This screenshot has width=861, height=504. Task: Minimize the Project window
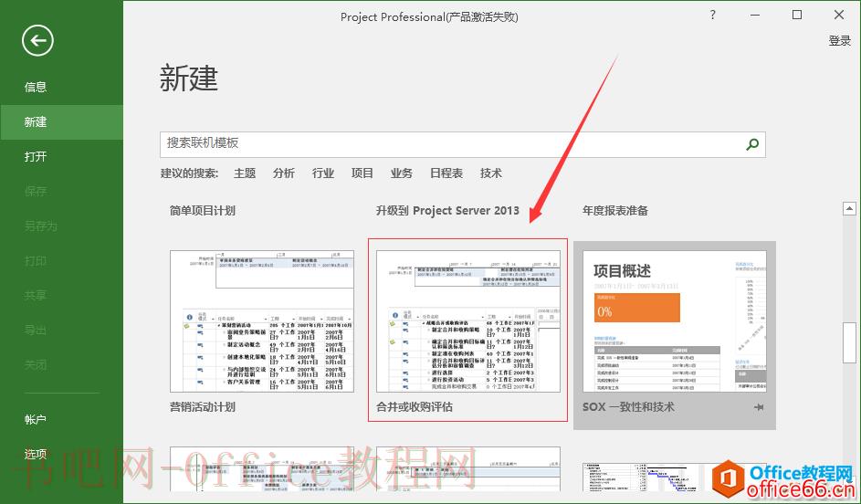click(755, 16)
